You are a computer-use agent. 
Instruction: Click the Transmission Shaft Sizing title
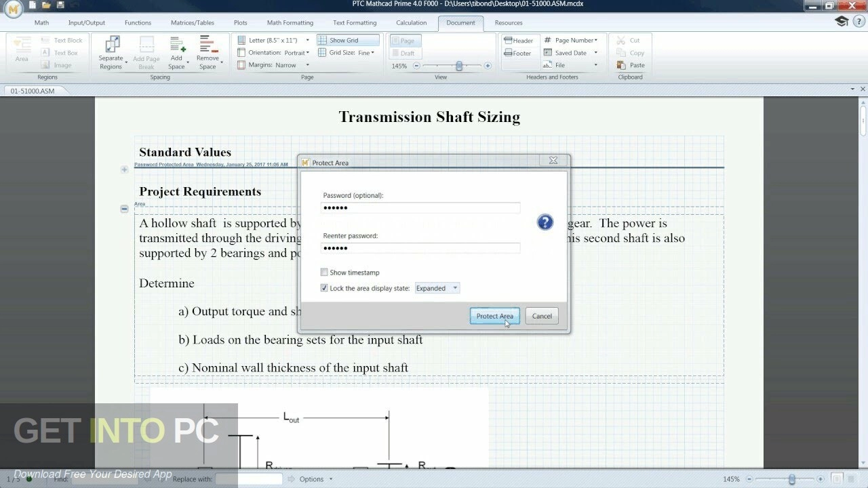coord(429,117)
